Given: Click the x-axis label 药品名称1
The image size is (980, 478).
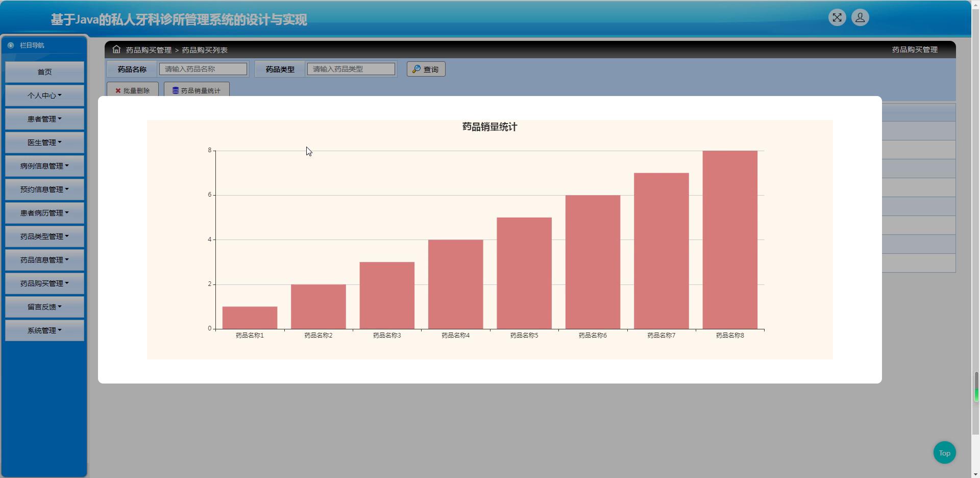Looking at the screenshot, I should (250, 336).
